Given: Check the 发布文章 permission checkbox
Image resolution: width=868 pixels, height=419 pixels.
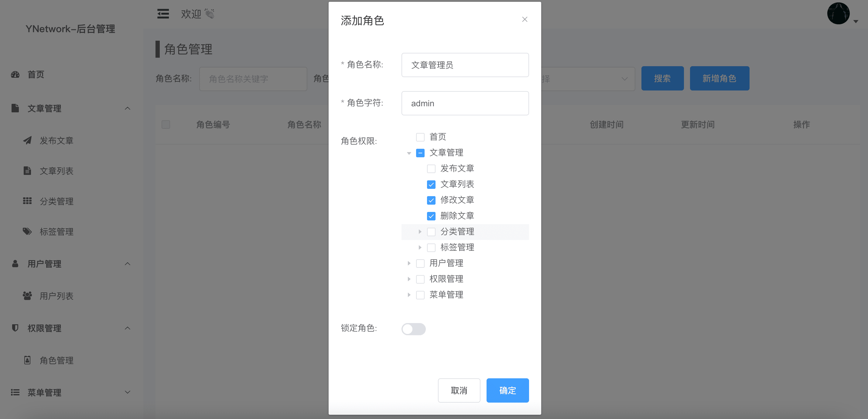Looking at the screenshot, I should (x=431, y=169).
